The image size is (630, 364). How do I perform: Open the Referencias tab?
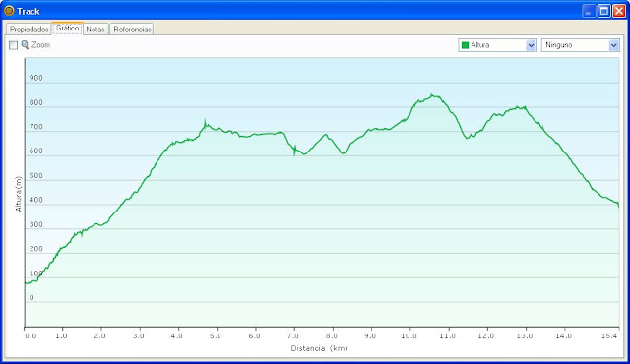click(x=132, y=30)
